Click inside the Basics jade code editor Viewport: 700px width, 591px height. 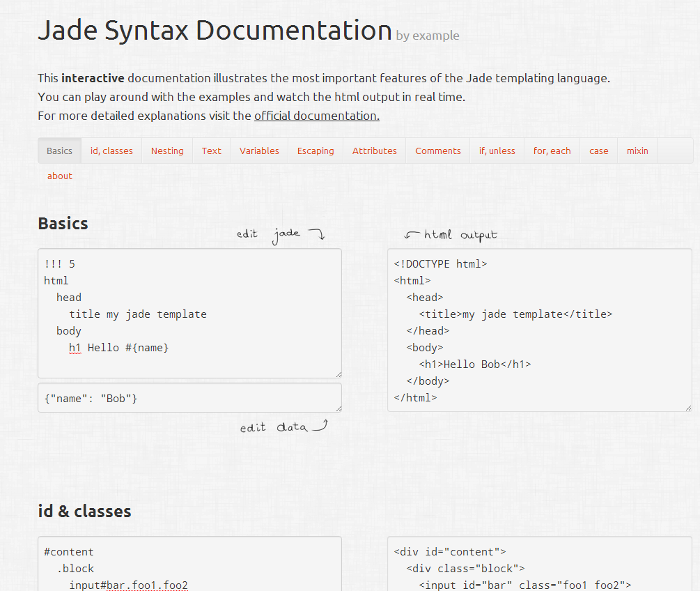tap(189, 314)
